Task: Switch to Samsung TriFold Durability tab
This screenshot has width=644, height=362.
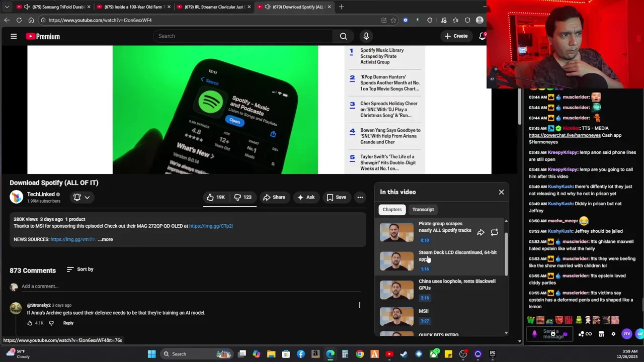Action: point(53,7)
